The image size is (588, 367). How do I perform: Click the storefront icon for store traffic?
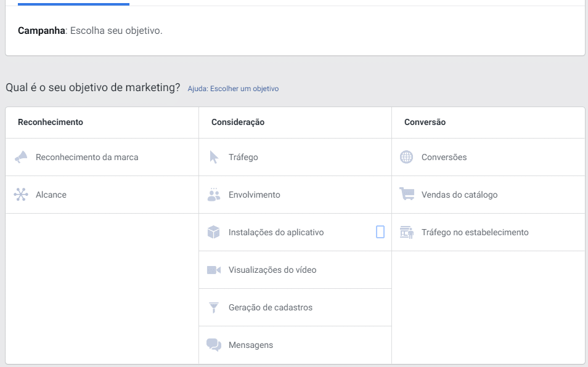pos(407,232)
